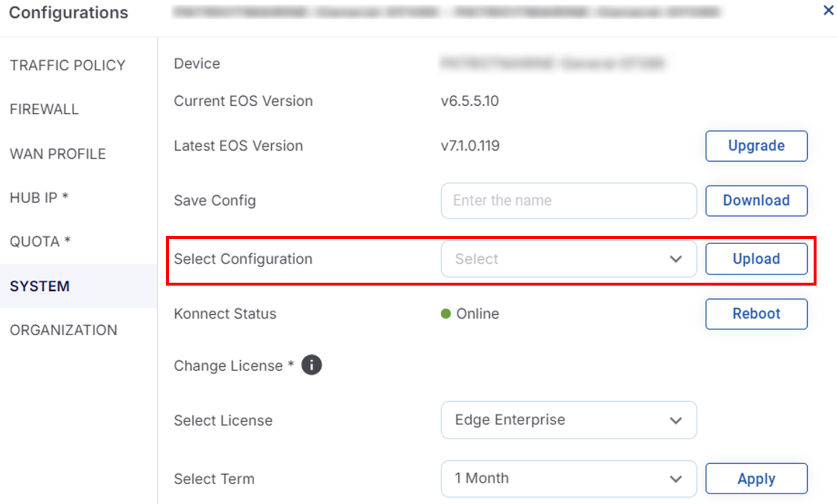Apply the selected license term

point(756,479)
